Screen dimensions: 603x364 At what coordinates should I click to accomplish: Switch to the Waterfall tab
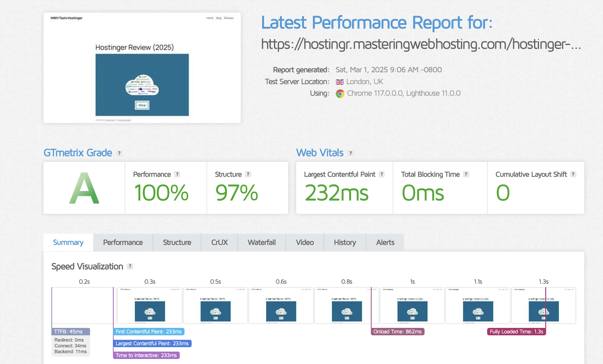click(x=261, y=243)
